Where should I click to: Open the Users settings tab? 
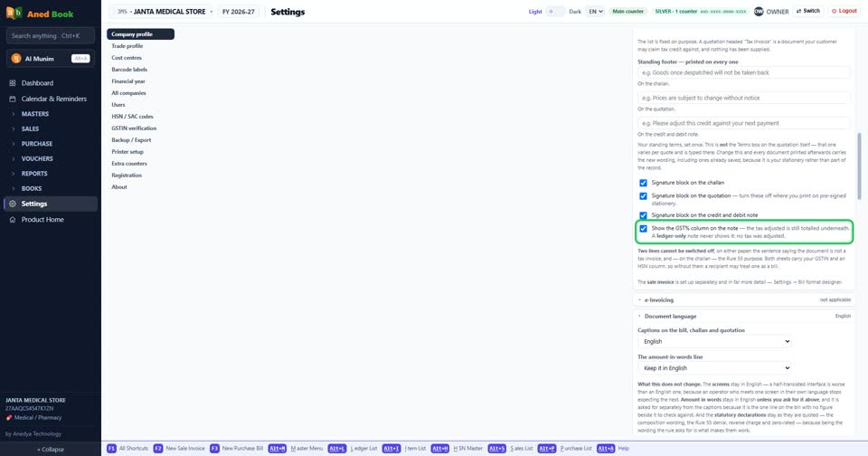click(x=141, y=105)
